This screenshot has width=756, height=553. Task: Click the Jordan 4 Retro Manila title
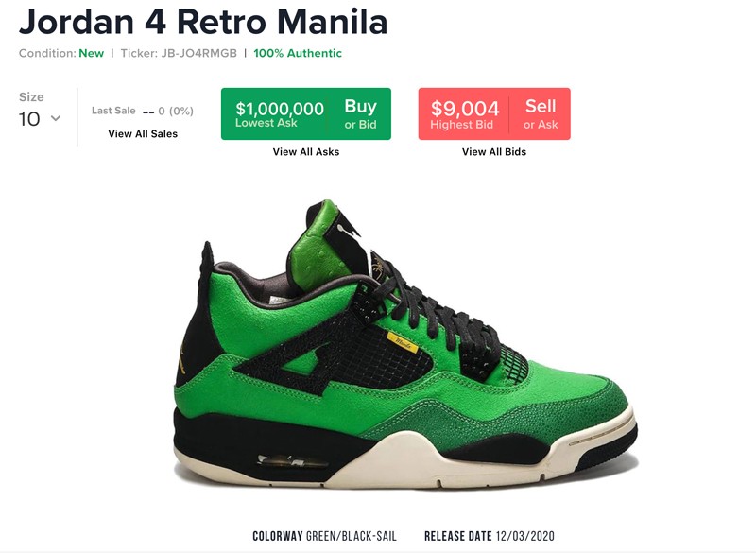pyautogui.click(x=203, y=21)
